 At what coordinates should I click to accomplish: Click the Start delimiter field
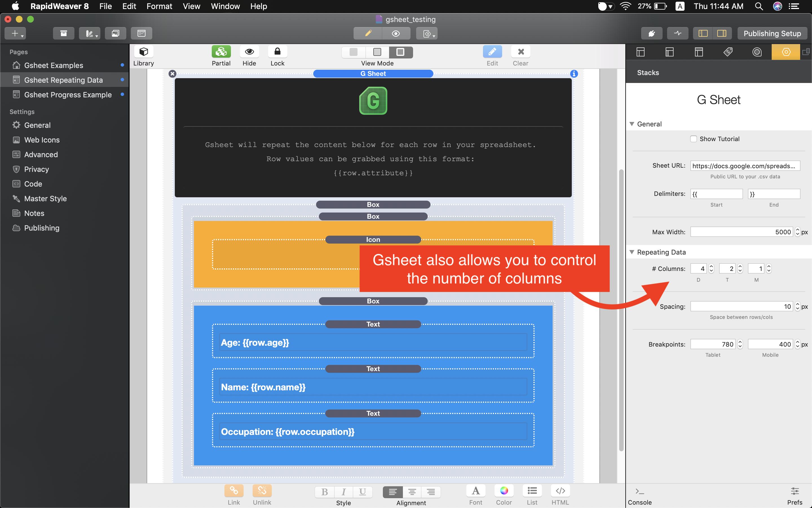(716, 194)
